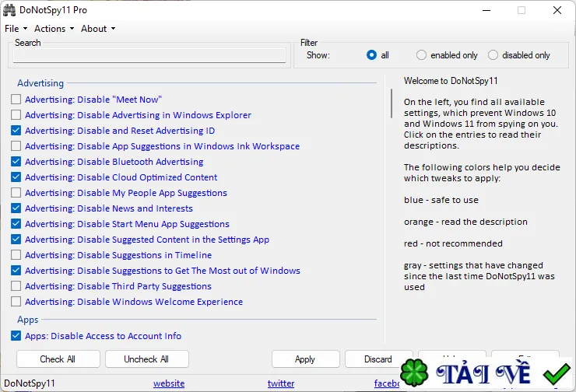This screenshot has height=392, width=576.
Task: Click 'red - not recommended' legend text
Action: (453, 243)
